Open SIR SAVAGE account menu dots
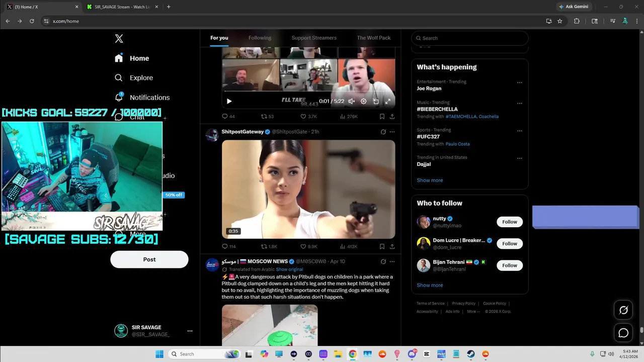The image size is (644, 362). (x=190, y=331)
